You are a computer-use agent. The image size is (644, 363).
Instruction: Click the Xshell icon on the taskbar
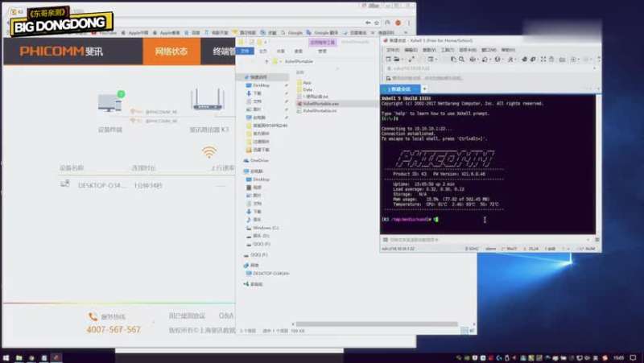56,358
